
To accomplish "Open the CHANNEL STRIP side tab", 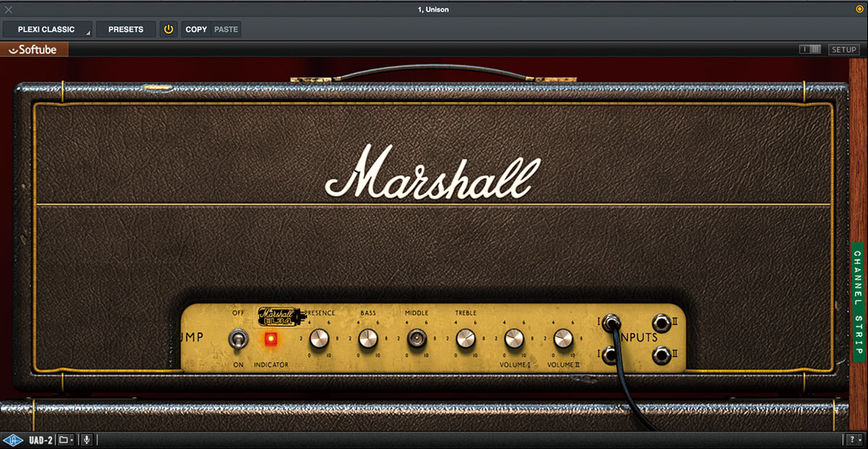I will click(x=858, y=302).
